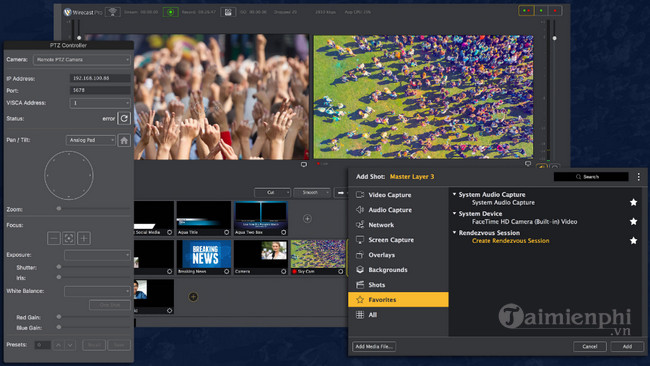Click Add in Add Shot dialog
Viewport: 650px width, 366px height.
click(x=627, y=347)
